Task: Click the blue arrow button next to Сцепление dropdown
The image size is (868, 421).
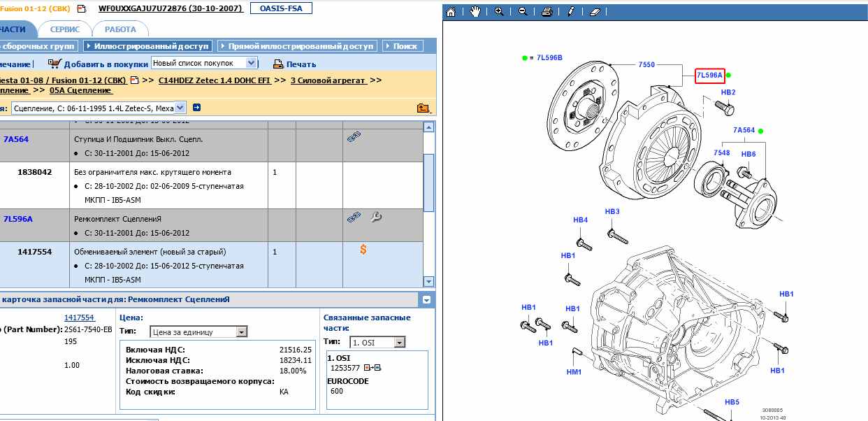Action: (x=197, y=107)
